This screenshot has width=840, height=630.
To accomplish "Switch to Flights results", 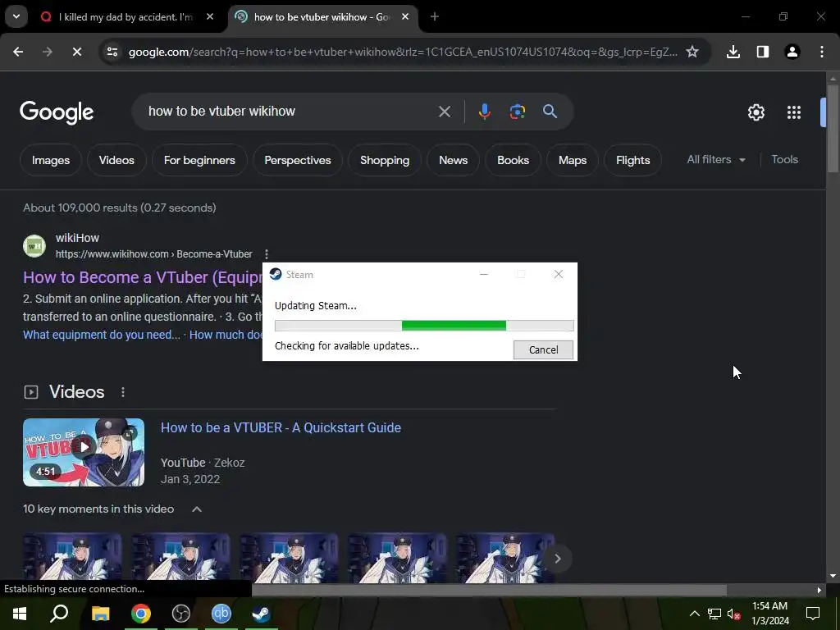I will (x=632, y=160).
